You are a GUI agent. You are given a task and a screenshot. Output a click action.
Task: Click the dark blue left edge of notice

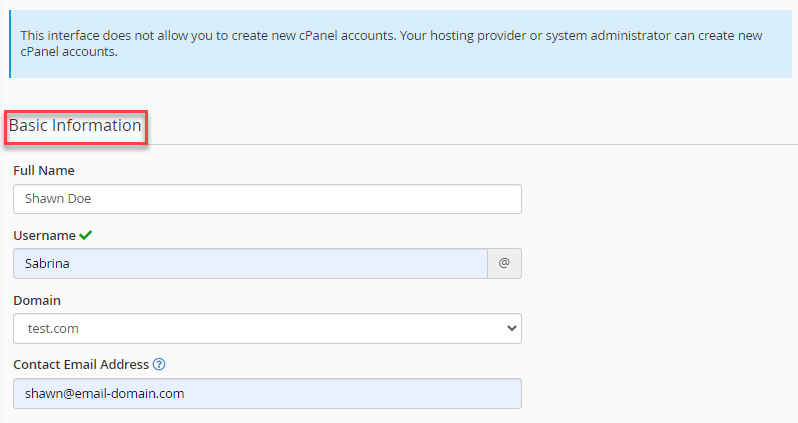pyautogui.click(x=10, y=44)
